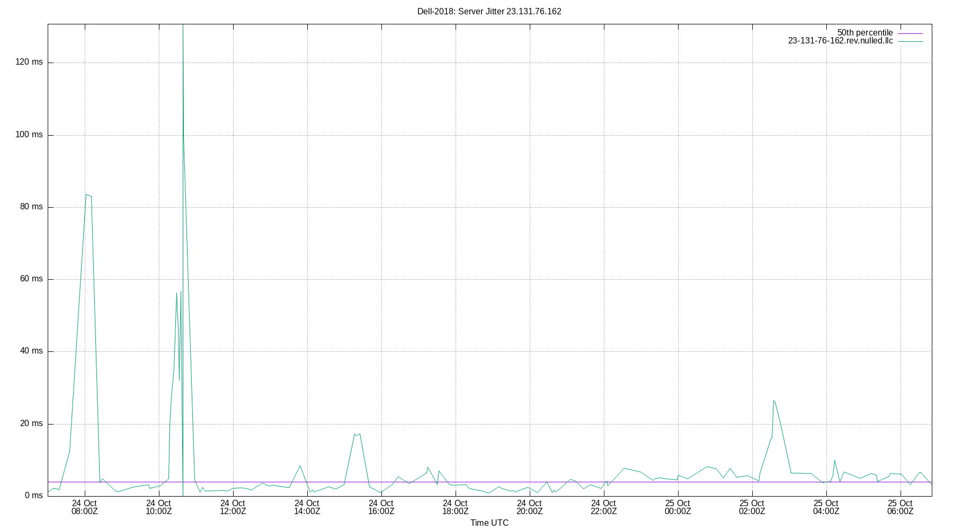
Task: Select the '23-131-76-162.rev.nulled.llc' legend label
Action: (x=840, y=41)
